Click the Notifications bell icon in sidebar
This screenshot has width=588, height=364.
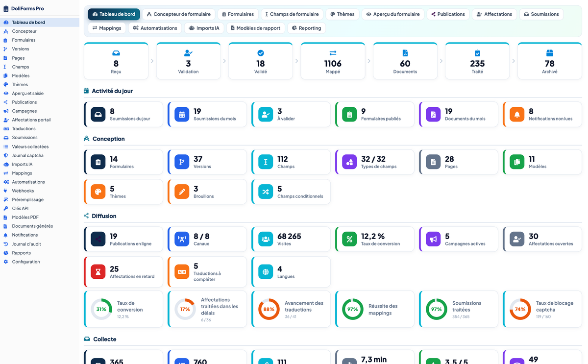click(x=6, y=235)
